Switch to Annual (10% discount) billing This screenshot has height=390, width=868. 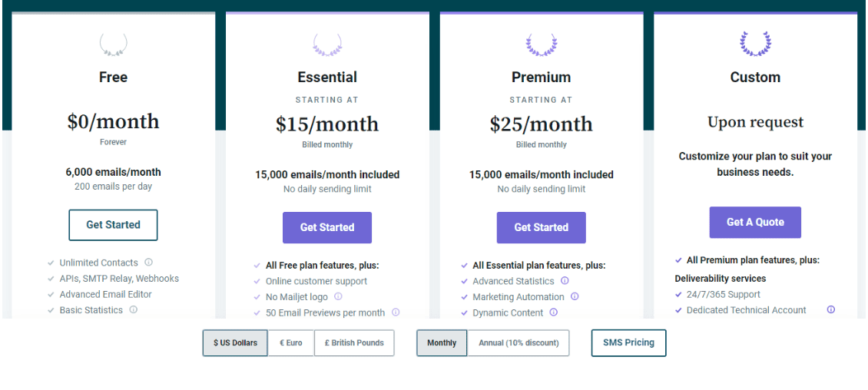pyautogui.click(x=518, y=343)
